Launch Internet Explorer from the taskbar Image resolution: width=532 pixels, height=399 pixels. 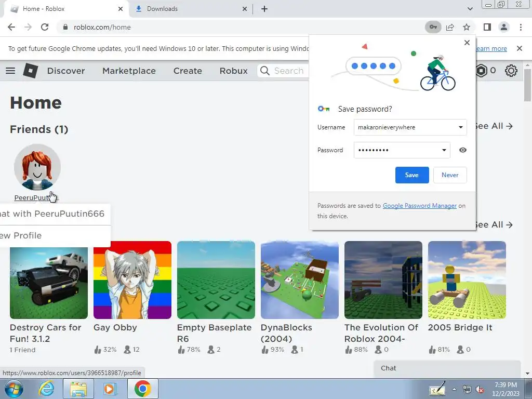(46, 389)
